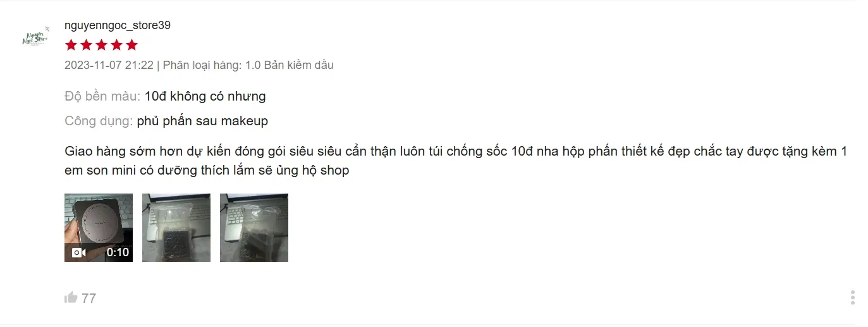Play the 0:10 review video thumbnail

[x=99, y=228]
